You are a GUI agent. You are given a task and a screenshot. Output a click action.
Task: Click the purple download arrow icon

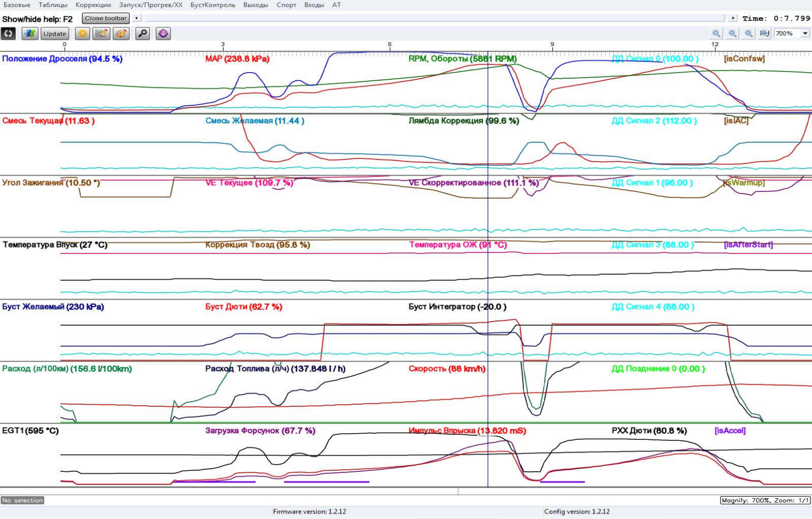pos(163,34)
